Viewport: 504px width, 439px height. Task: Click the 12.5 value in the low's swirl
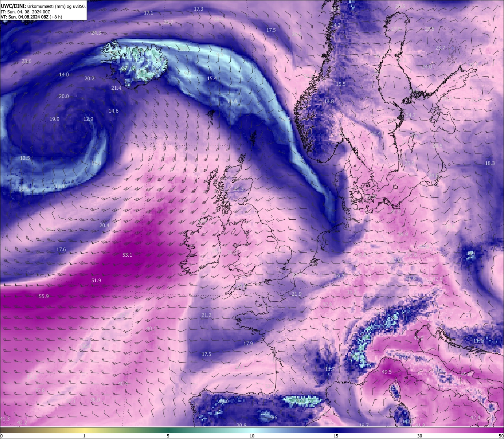click(25, 158)
